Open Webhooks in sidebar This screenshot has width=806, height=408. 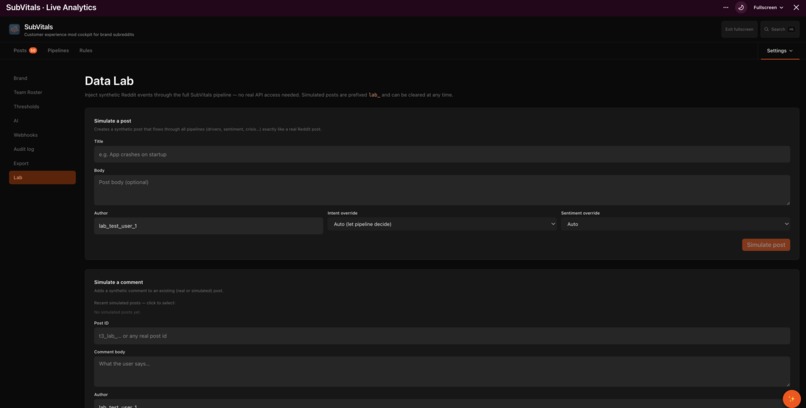point(42,135)
